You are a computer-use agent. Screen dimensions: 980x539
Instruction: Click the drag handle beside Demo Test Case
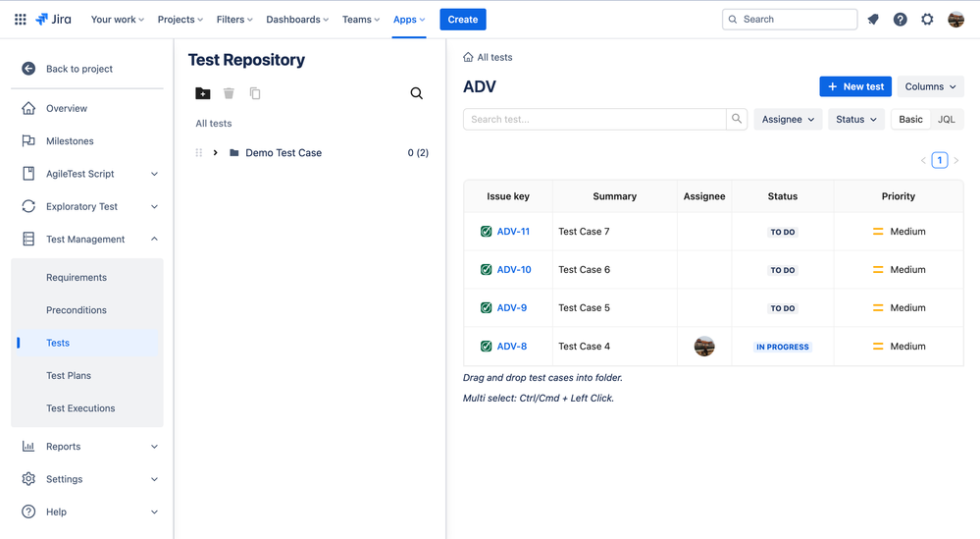[199, 152]
